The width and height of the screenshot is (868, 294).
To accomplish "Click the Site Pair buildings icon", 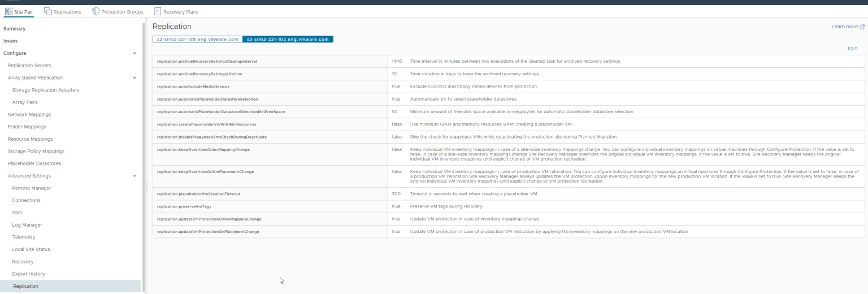I will (8, 11).
